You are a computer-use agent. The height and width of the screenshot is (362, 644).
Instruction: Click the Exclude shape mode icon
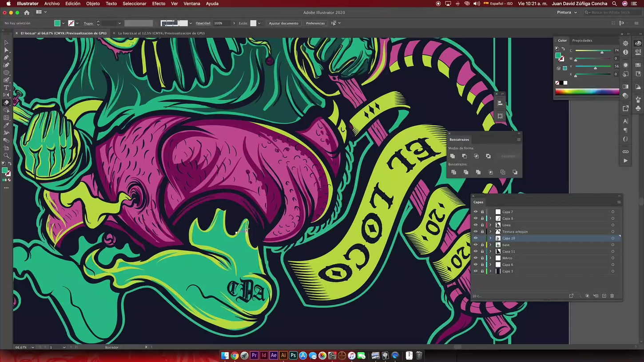[488, 156]
